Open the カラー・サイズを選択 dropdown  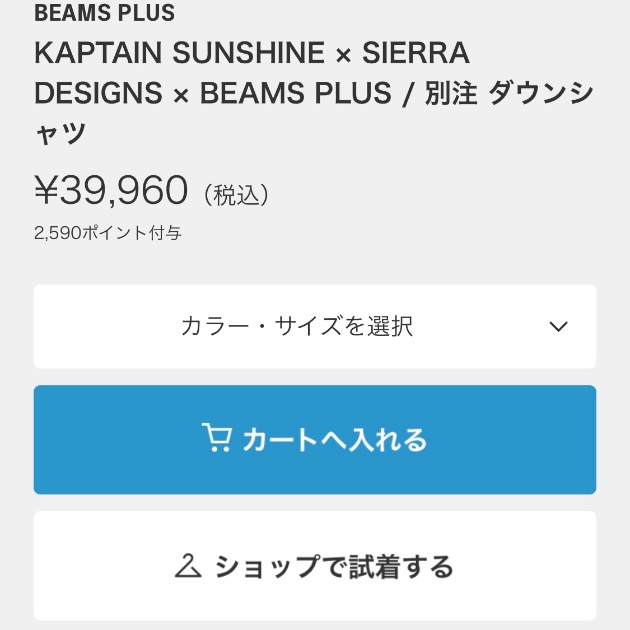click(x=315, y=326)
